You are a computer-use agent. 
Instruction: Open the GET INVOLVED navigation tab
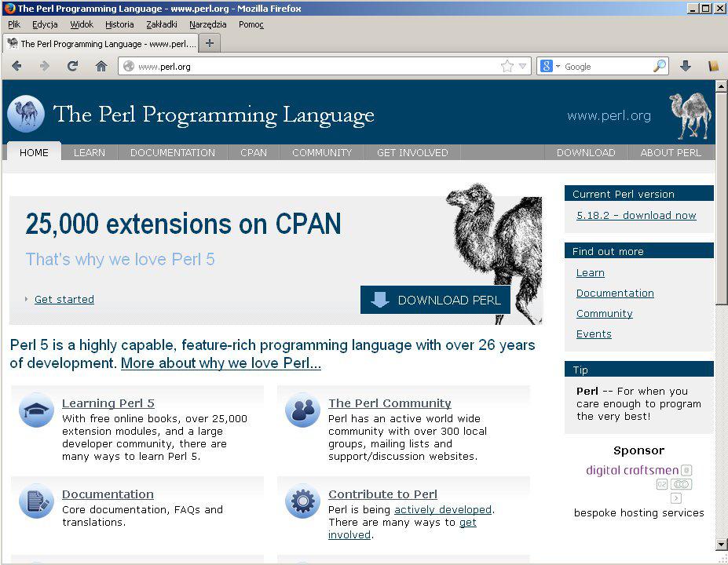pyautogui.click(x=412, y=152)
